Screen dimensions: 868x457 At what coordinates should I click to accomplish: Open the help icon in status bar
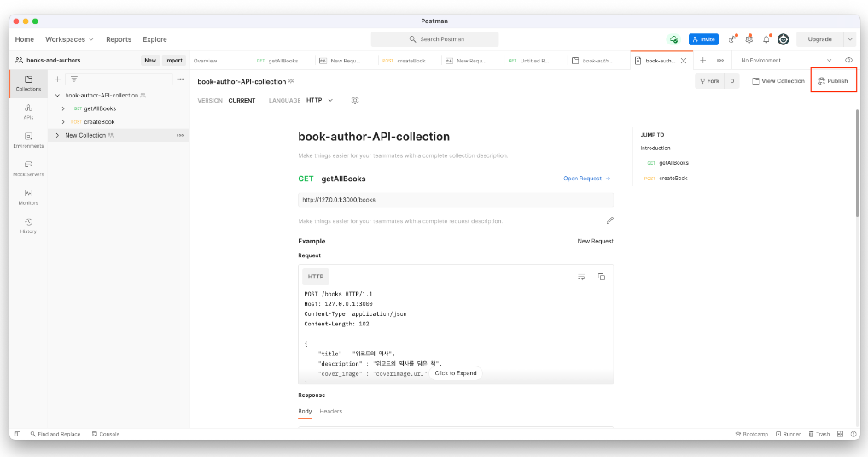point(853,434)
